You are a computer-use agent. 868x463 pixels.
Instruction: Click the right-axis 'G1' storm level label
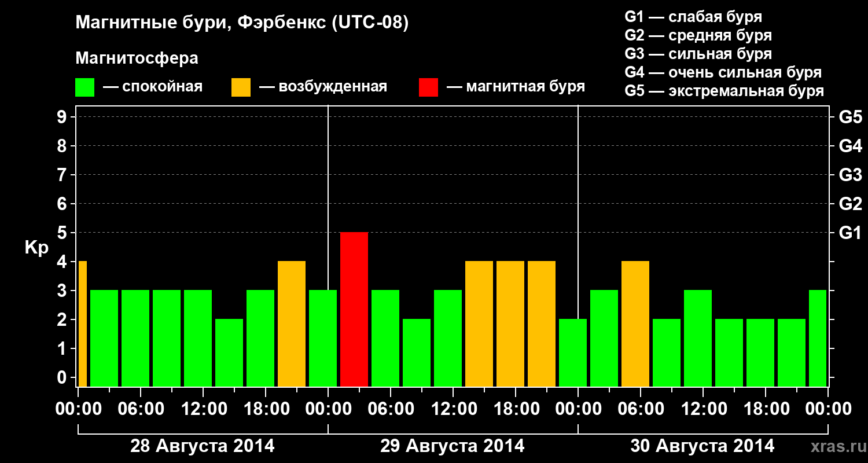(850, 233)
